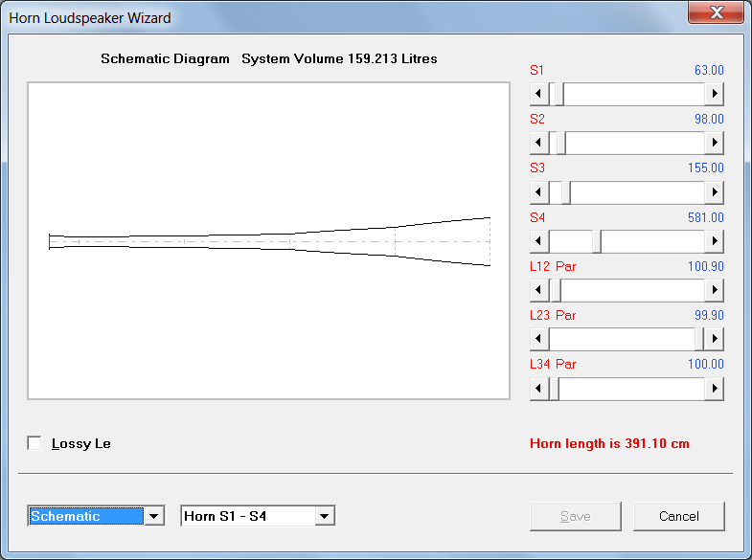Click the L12 slider right arrow
This screenshot has width=752, height=560.
click(714, 290)
